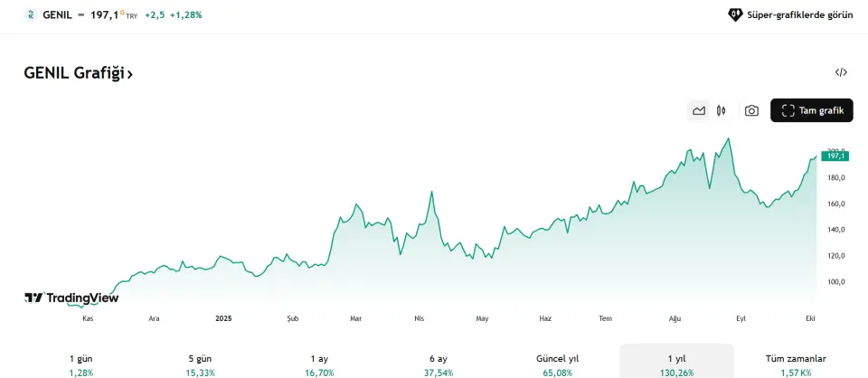This screenshot has width=868, height=378.
Task: Take a chart snapshot with camera icon
Action: [x=751, y=110]
